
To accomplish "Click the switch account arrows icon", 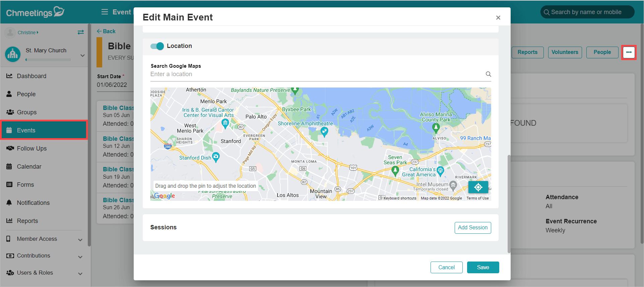I will coord(80,33).
